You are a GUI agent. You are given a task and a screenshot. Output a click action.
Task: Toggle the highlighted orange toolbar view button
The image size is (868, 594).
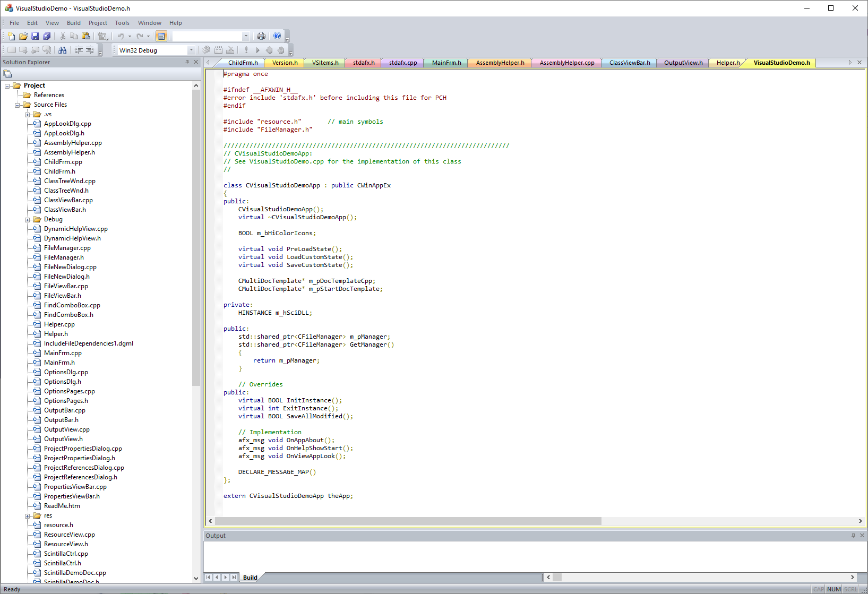click(x=161, y=36)
